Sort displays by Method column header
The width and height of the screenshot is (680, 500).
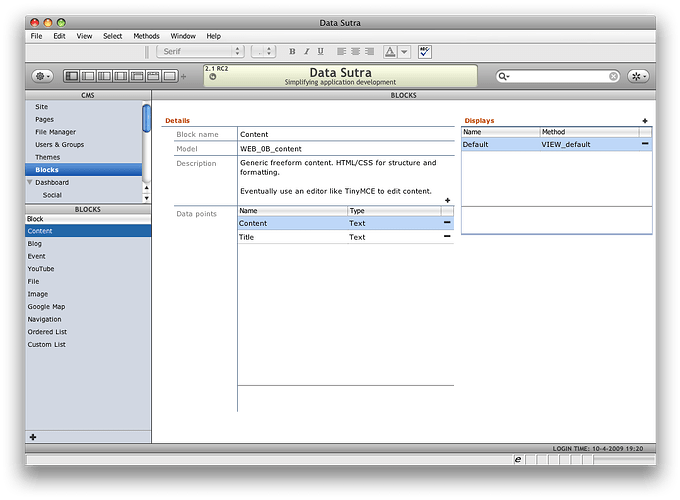(589, 132)
